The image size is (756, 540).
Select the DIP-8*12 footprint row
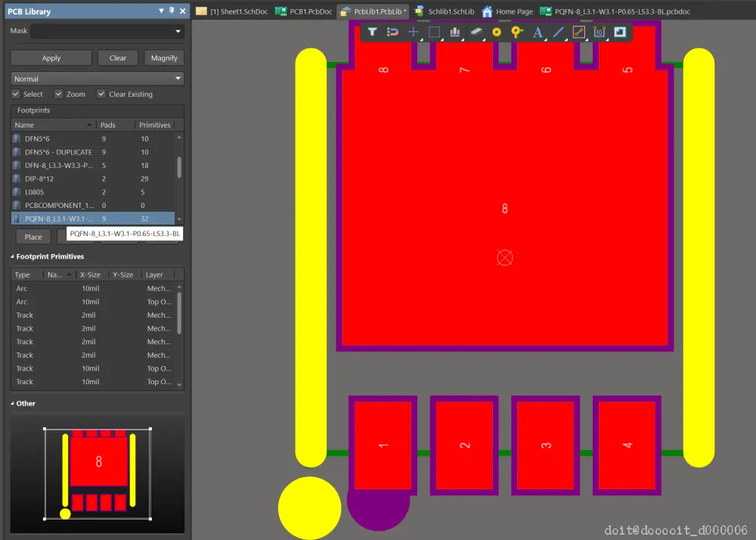coord(93,179)
